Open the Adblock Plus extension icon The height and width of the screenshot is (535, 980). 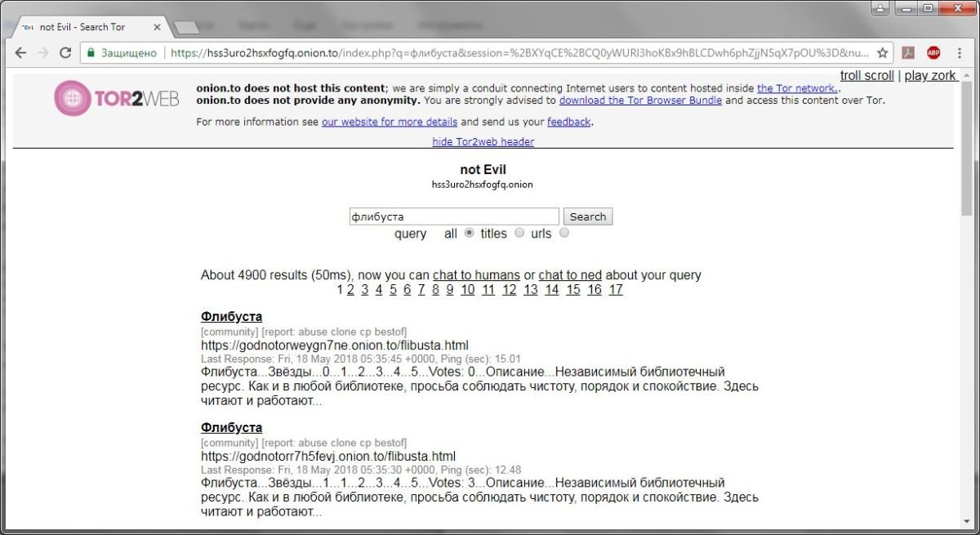[x=933, y=53]
